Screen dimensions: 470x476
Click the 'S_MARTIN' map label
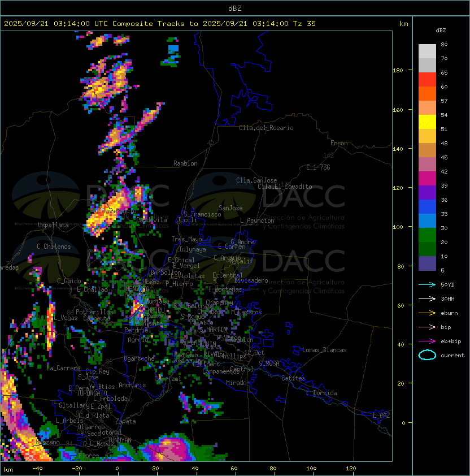[213, 330]
